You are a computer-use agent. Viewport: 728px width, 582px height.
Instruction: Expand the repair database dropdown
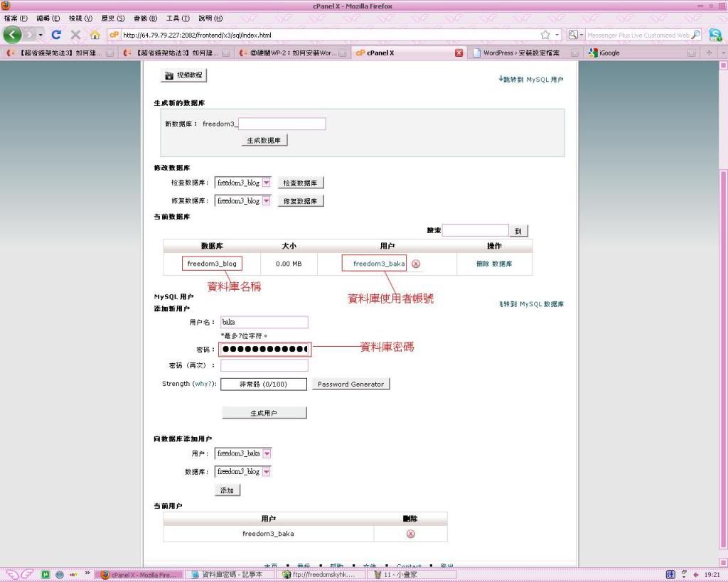pos(266,201)
